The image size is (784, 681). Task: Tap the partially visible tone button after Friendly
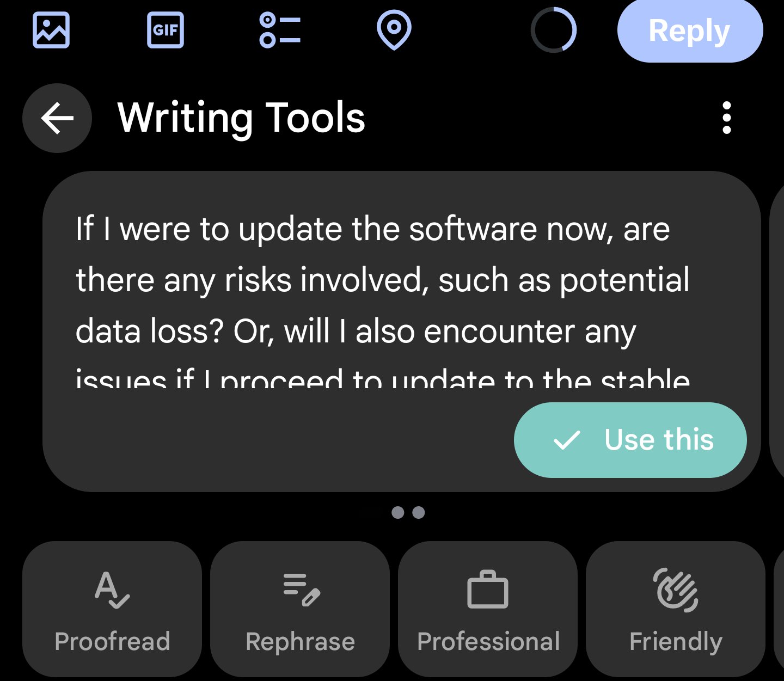pos(779,609)
